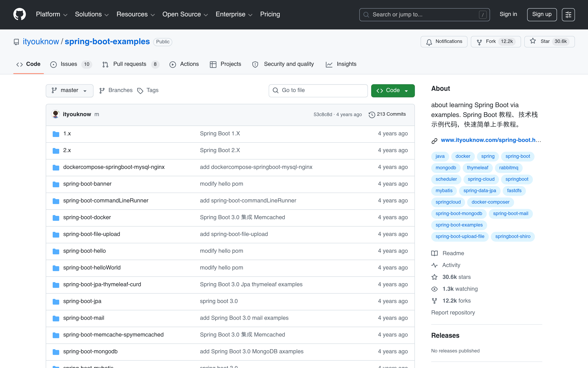Click the spring-boot-banner folder icon

click(56, 184)
